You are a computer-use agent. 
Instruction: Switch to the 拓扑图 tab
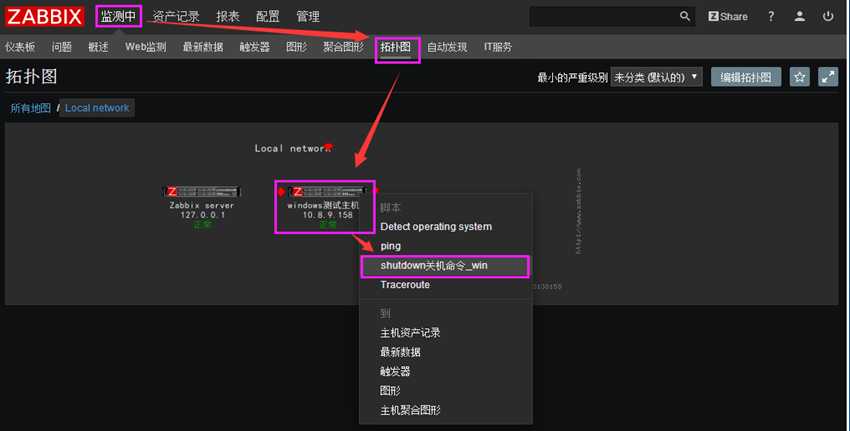395,47
